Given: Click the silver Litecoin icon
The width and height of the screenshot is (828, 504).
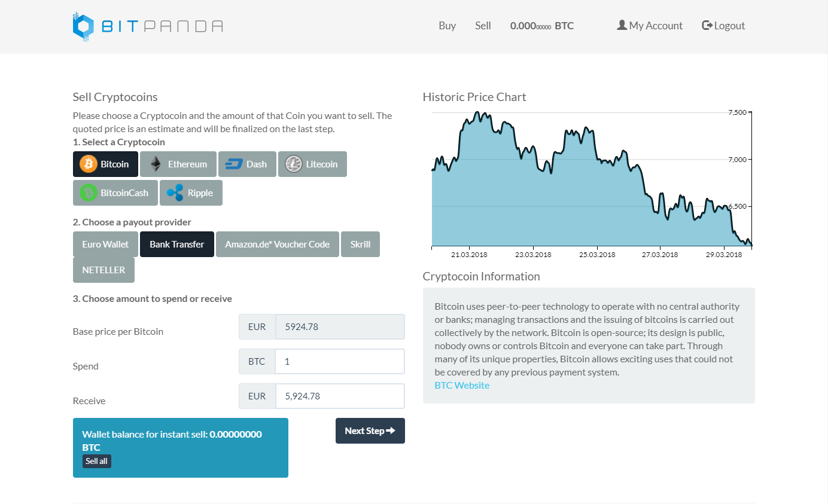Looking at the screenshot, I should [x=294, y=164].
